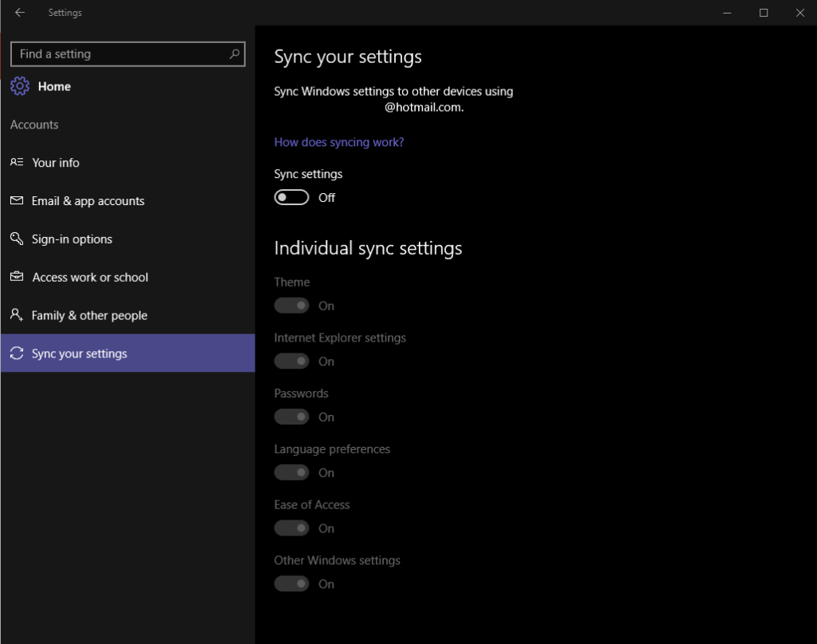The width and height of the screenshot is (817, 644).
Task: Turn on the Sync settings toggle
Action: coord(291,196)
